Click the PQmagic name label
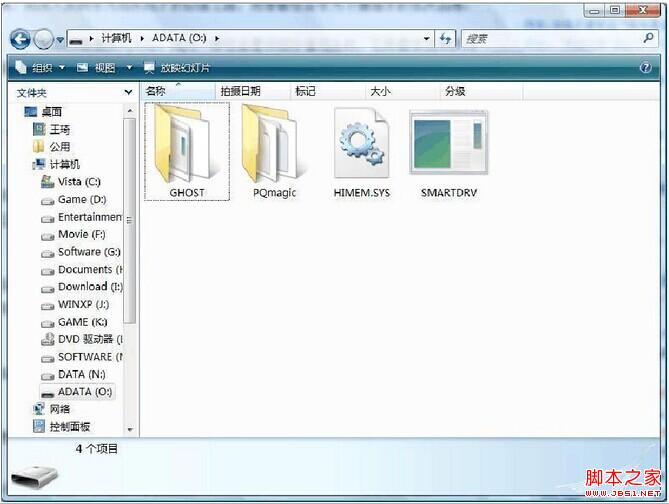669x504 pixels. click(274, 193)
